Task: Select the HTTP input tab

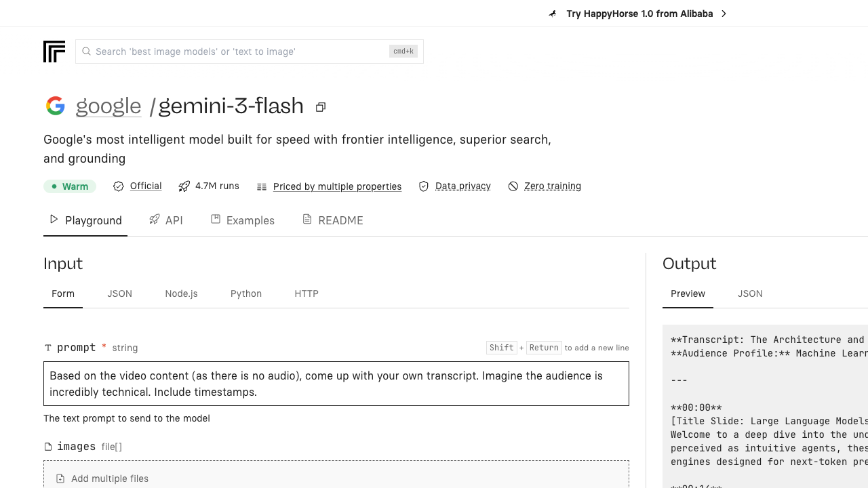Action: coord(307,294)
